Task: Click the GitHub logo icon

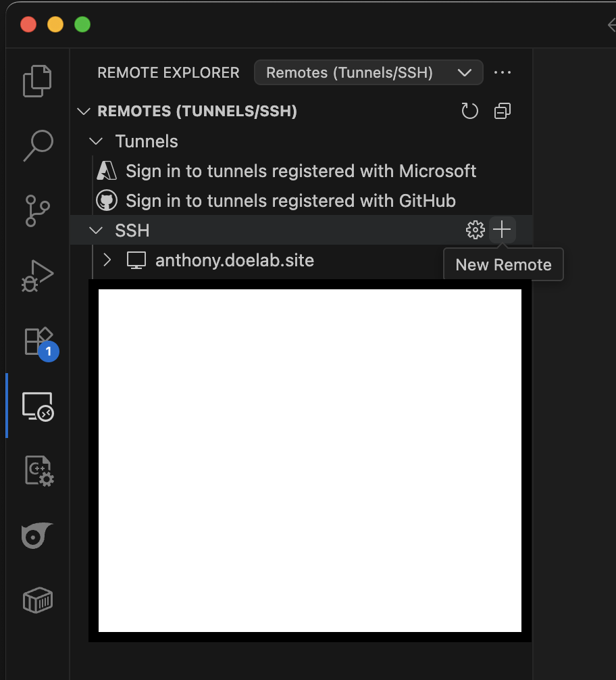Action: coord(106,200)
